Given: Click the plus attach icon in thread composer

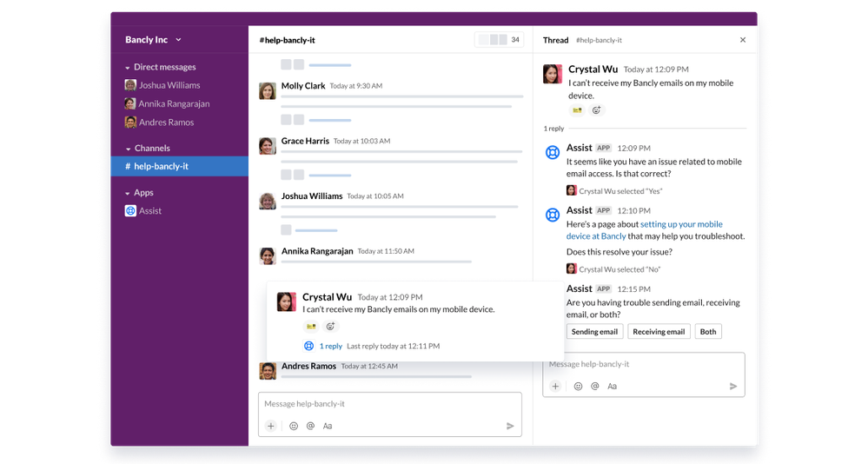Looking at the screenshot, I should pyautogui.click(x=555, y=387).
